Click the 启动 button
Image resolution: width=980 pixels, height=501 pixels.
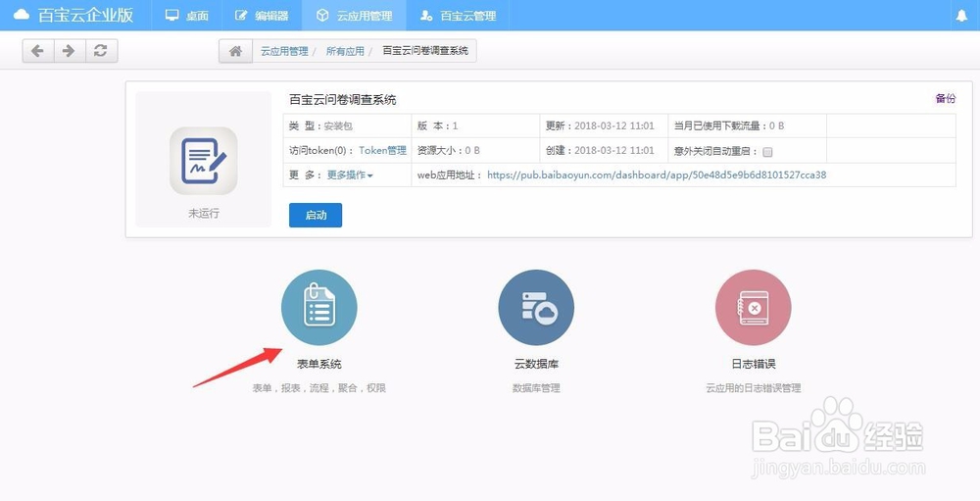click(x=316, y=215)
